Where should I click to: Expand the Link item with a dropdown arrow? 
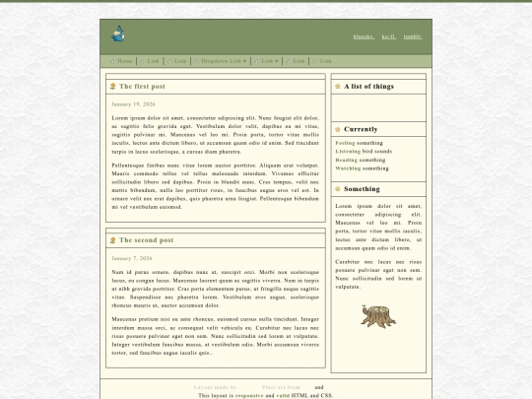(x=270, y=61)
